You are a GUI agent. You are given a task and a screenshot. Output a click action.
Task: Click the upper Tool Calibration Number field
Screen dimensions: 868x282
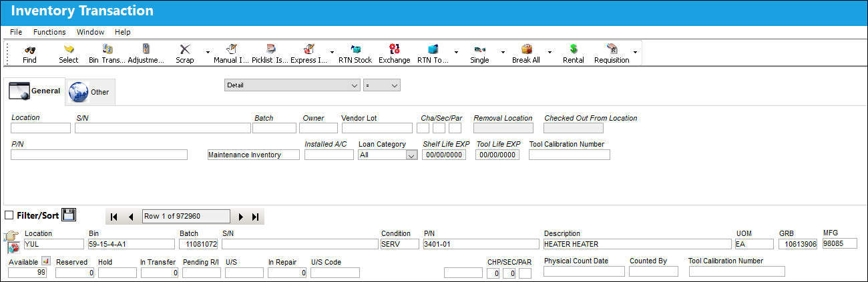click(570, 155)
